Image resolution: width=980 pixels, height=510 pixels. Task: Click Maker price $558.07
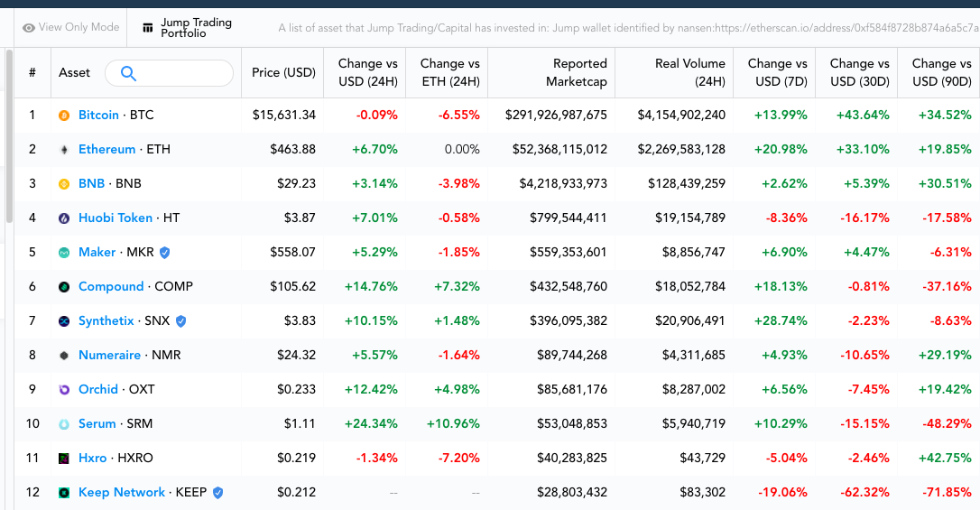point(293,253)
